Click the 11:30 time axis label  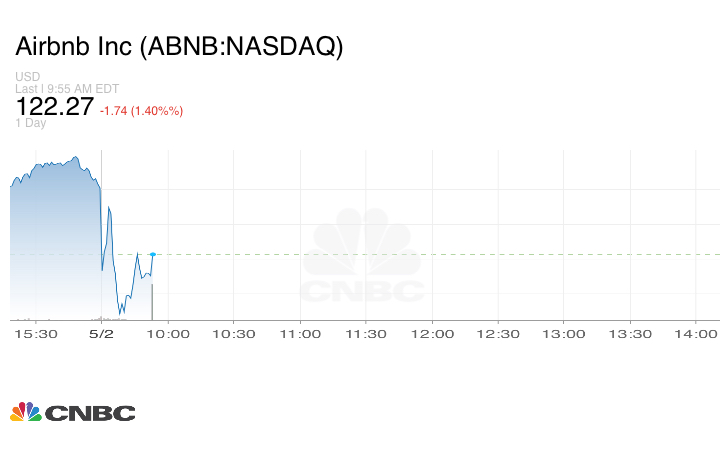pos(366,334)
